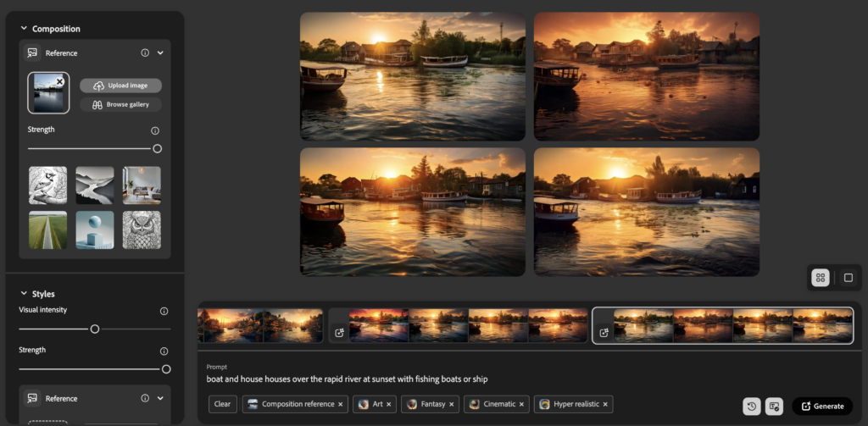Expand the Styles Reference dropdown chevron
Screen dimensions: 868x426
160,398
